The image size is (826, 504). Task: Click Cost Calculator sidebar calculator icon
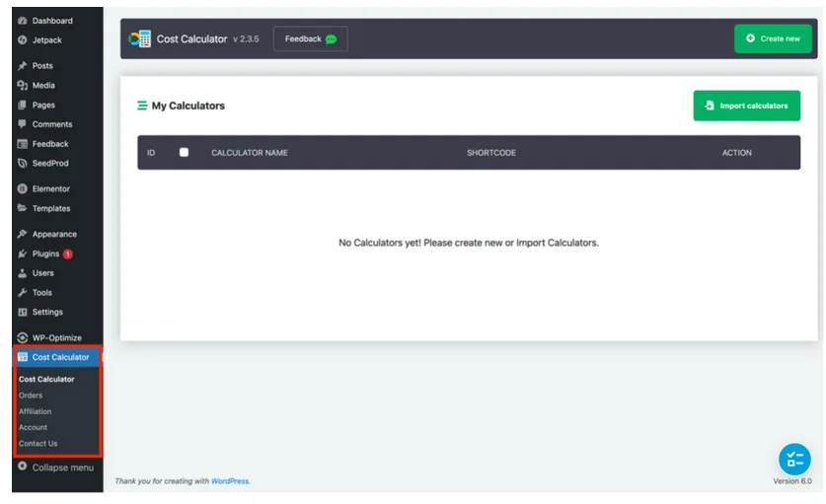point(22,357)
